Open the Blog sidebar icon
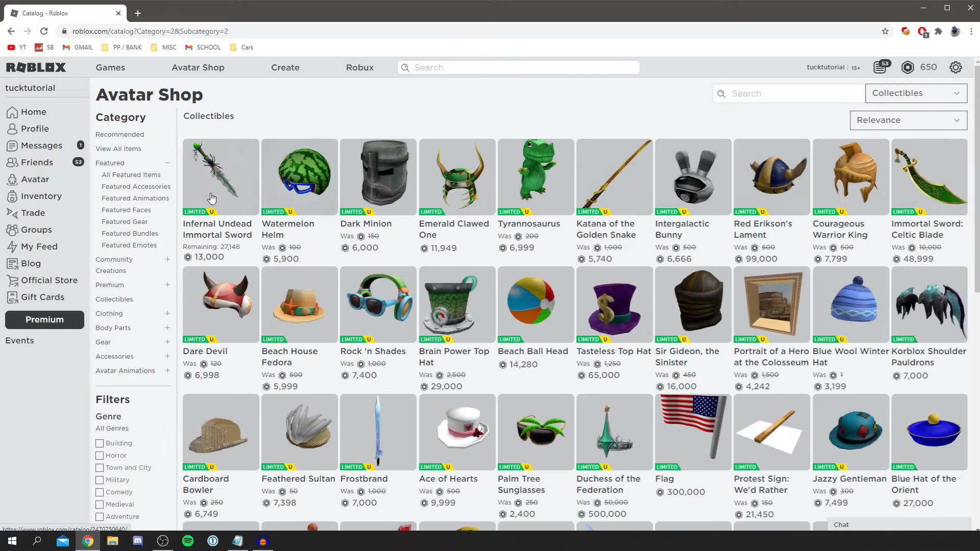980x551 pixels. 12,264
